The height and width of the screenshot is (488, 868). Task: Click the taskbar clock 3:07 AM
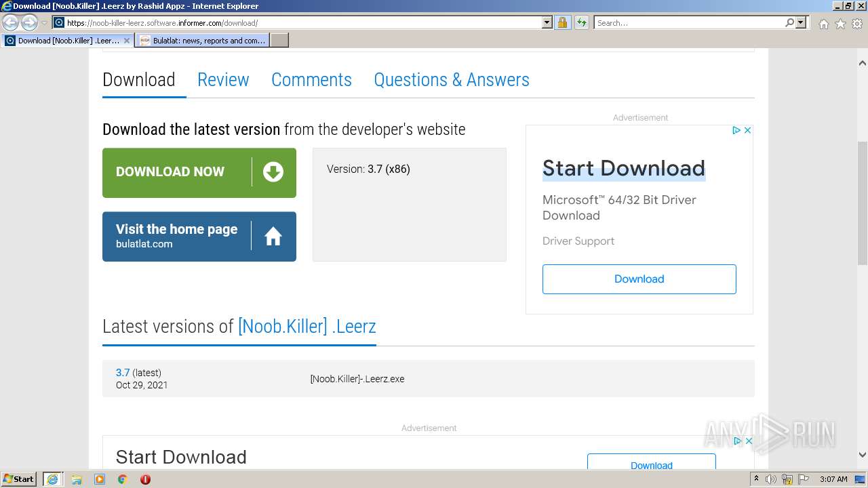pyautogui.click(x=833, y=479)
